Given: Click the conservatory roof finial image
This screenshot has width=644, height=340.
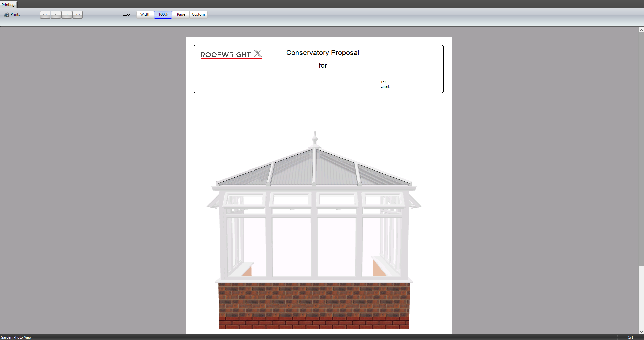Looking at the screenshot, I should point(315,139).
